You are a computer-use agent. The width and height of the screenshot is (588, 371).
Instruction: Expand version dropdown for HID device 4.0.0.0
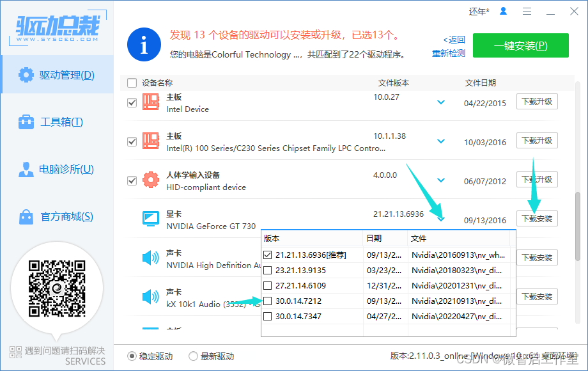[x=441, y=180]
